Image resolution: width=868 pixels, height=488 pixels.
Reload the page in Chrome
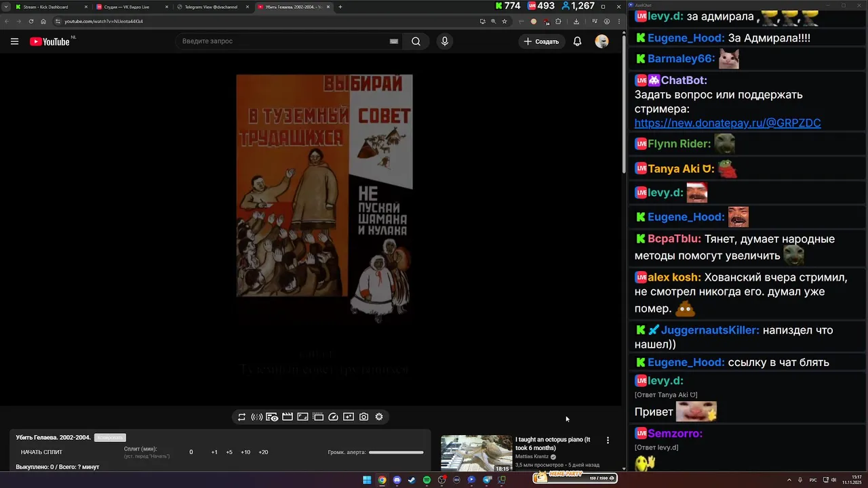tap(31, 21)
